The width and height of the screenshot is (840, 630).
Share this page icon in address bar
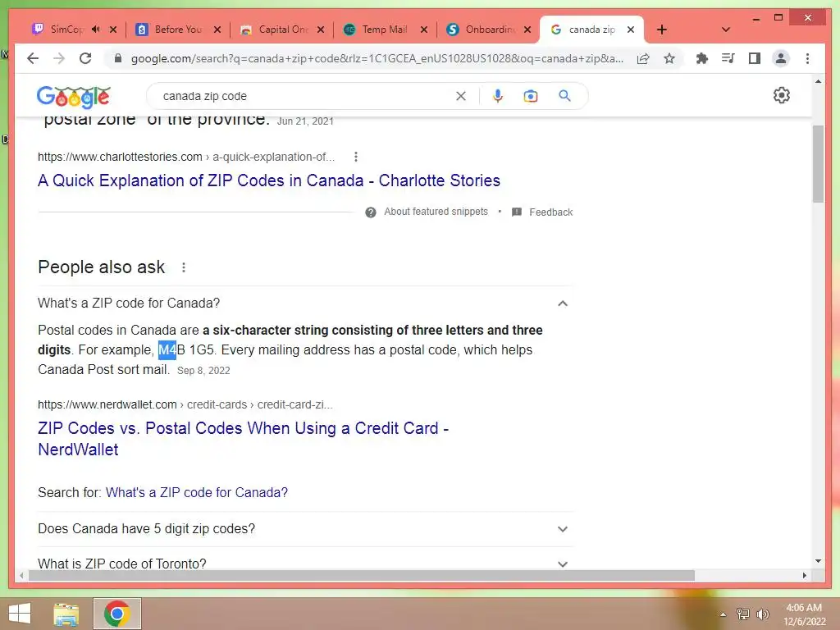pos(643,58)
